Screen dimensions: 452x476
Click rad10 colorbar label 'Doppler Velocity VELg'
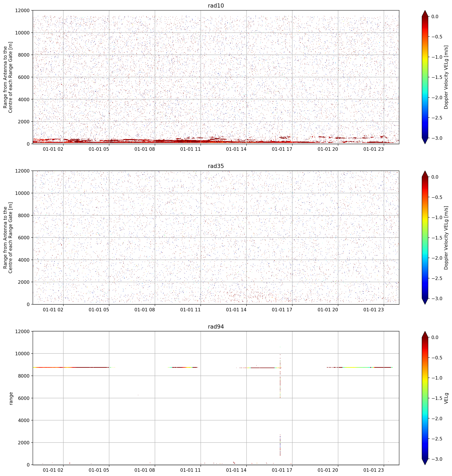pyautogui.click(x=446, y=77)
